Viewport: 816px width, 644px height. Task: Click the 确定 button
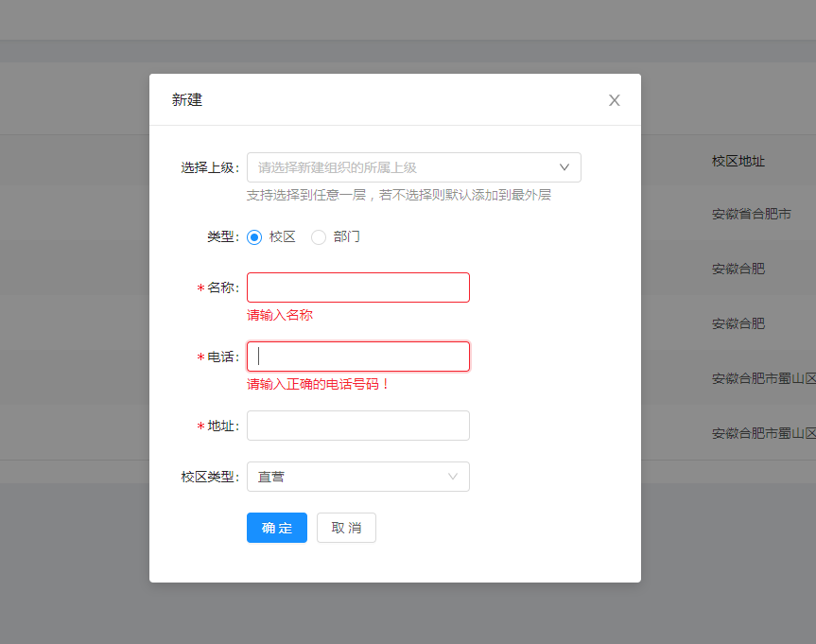pos(277,528)
